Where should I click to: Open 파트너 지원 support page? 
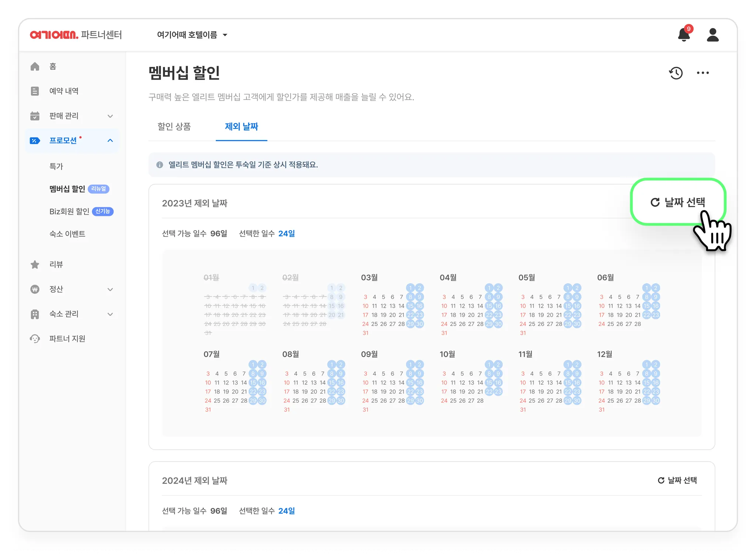(x=67, y=339)
